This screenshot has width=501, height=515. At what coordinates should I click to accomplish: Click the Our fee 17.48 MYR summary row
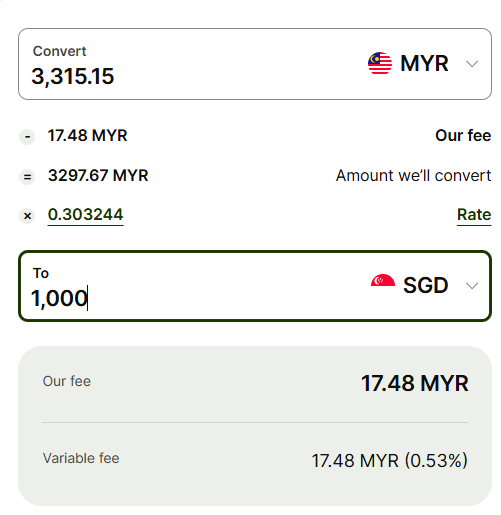click(255, 383)
